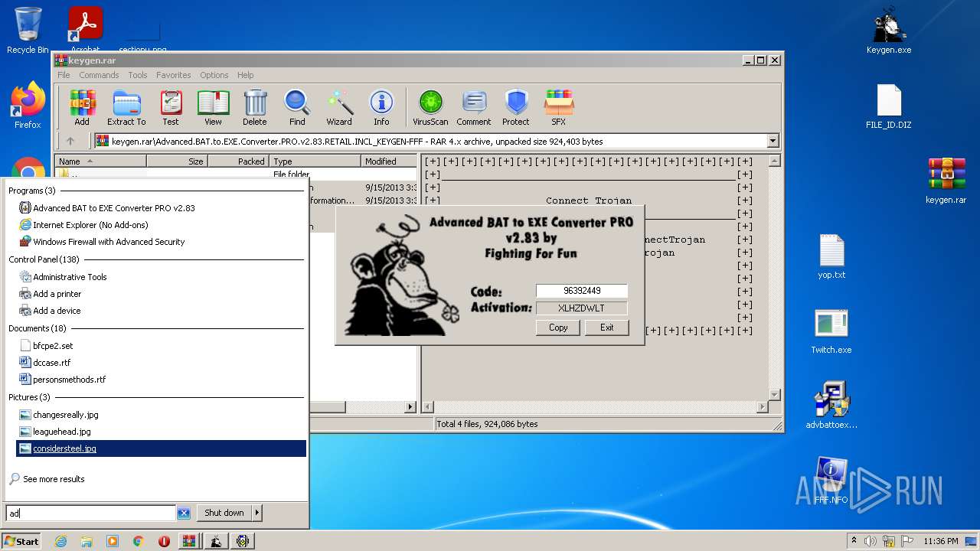Clear the Start menu search box
Image resolution: width=980 pixels, height=551 pixels.
[184, 513]
